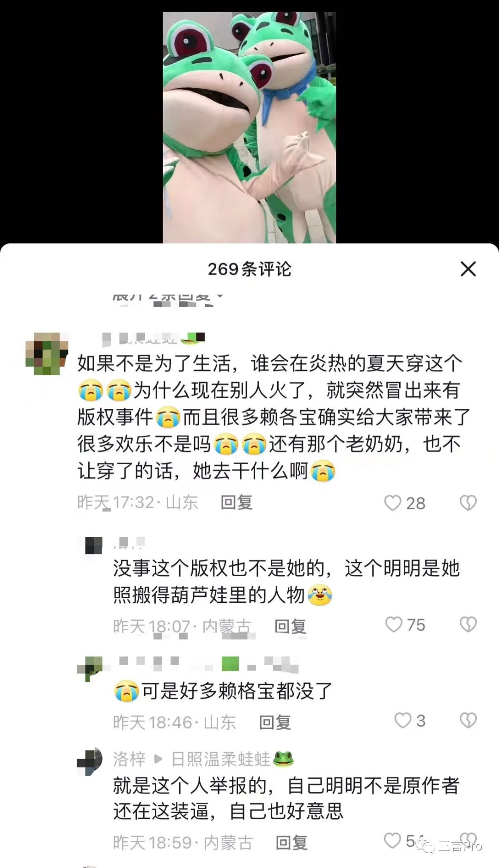Like the 18:59 reply by 洛梓
The width and height of the screenshot is (499, 868).
pos(392,840)
